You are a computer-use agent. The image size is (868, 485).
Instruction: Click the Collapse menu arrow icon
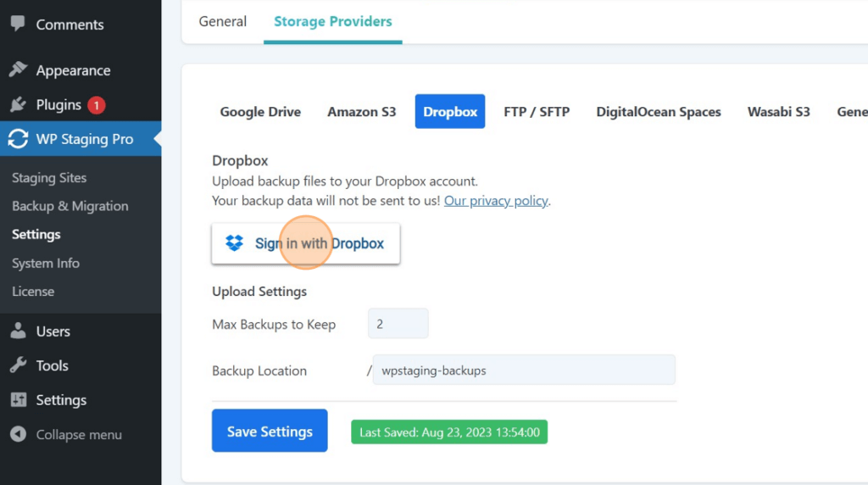(18, 434)
